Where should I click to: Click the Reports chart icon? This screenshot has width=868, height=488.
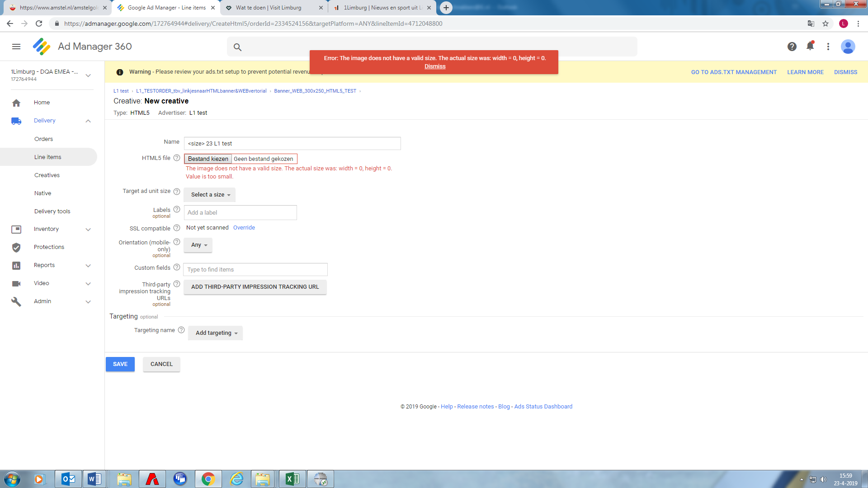pos(16,265)
